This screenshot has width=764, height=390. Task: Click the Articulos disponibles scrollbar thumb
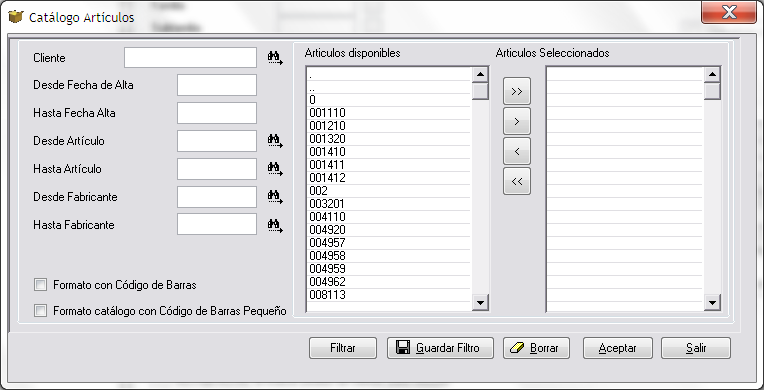(480, 91)
